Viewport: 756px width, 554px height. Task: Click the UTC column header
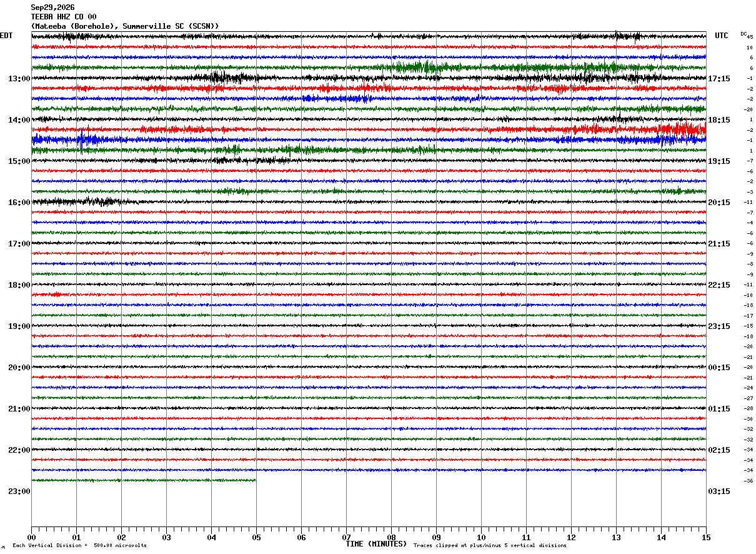[x=722, y=36]
